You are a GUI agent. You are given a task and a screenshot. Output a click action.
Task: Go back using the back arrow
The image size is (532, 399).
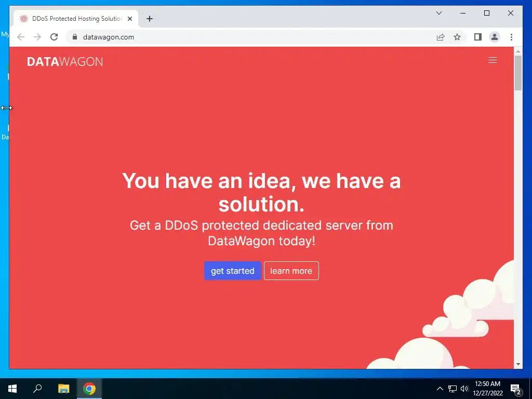pyautogui.click(x=21, y=37)
